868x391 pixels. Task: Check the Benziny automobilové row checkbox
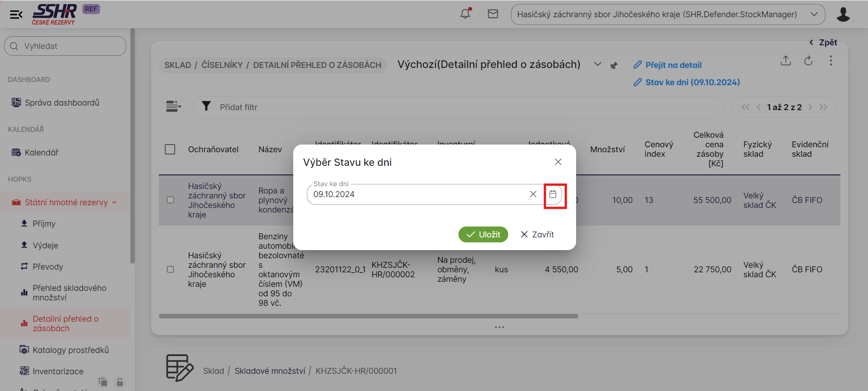tap(171, 270)
